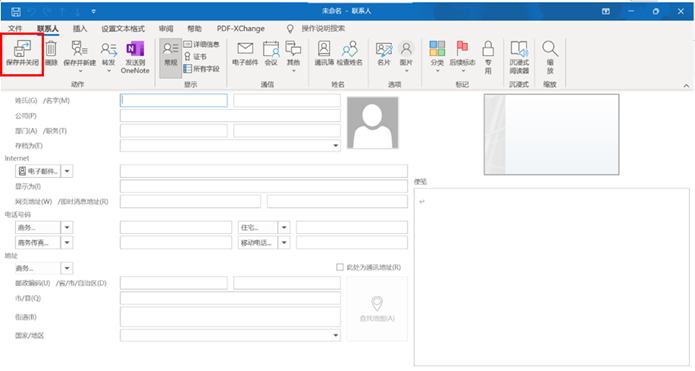Open the 电子邮件 type dropdown arrow
Screen dimensions: 695x371
click(x=67, y=171)
